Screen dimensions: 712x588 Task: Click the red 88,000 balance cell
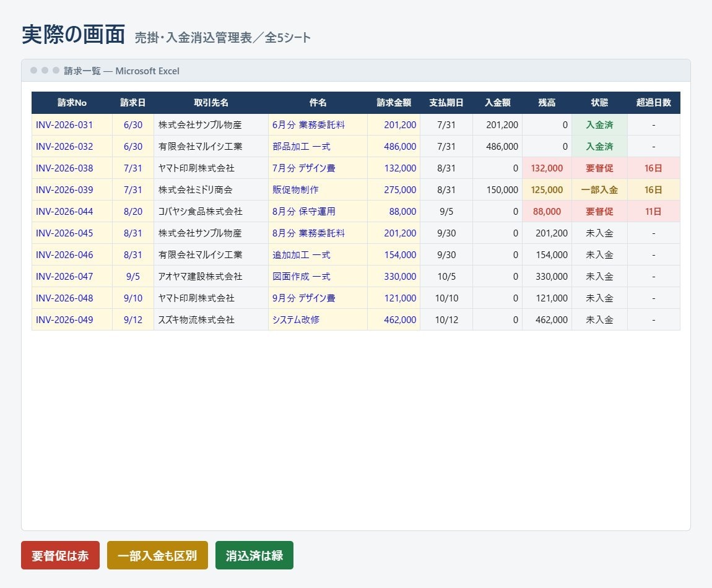tap(547, 211)
